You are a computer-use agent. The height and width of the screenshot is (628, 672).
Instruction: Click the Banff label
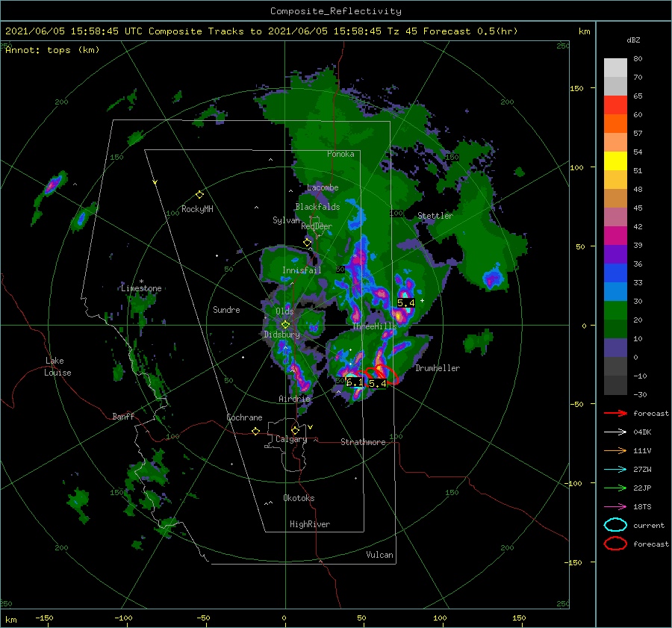(x=123, y=417)
